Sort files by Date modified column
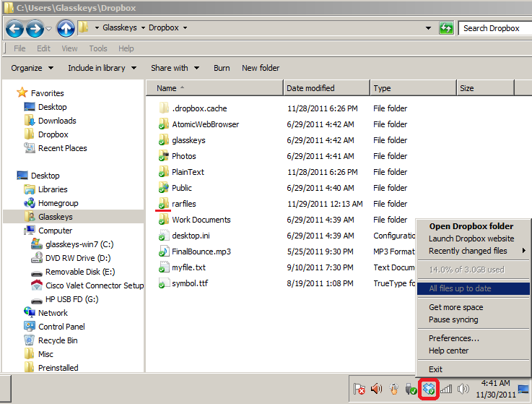This screenshot has height=404, width=532. [x=310, y=88]
